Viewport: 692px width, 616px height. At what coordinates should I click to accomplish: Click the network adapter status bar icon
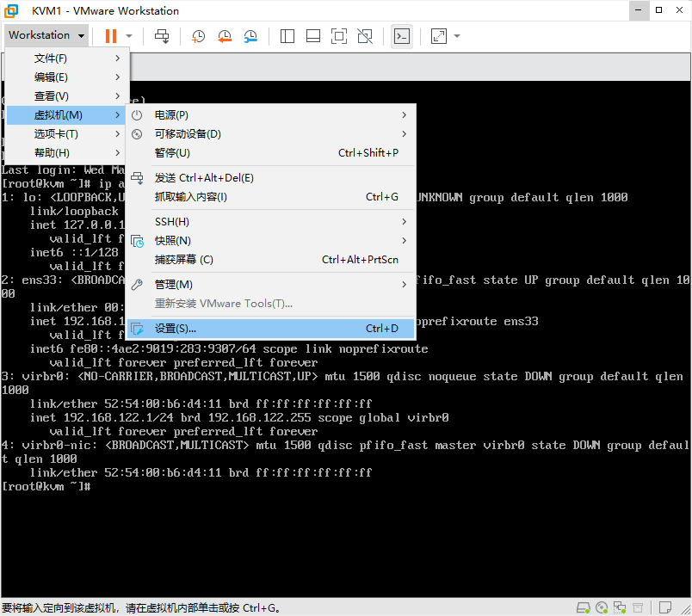620,607
